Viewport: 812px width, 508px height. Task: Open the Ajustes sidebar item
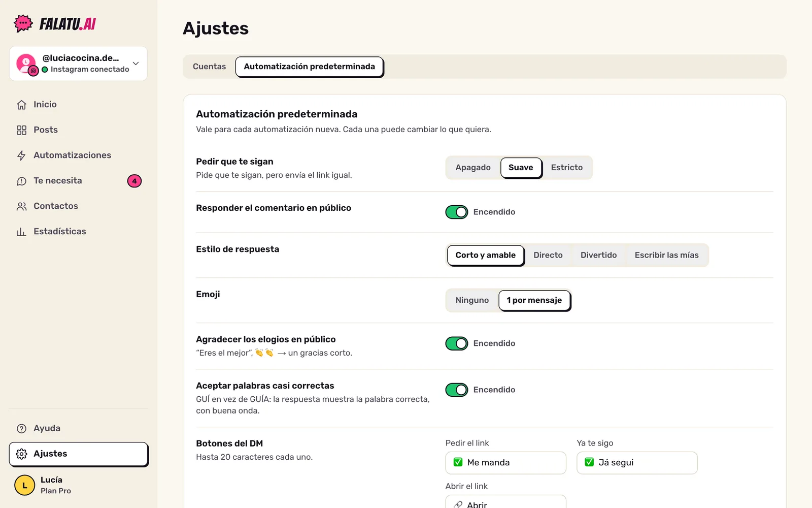click(79, 454)
